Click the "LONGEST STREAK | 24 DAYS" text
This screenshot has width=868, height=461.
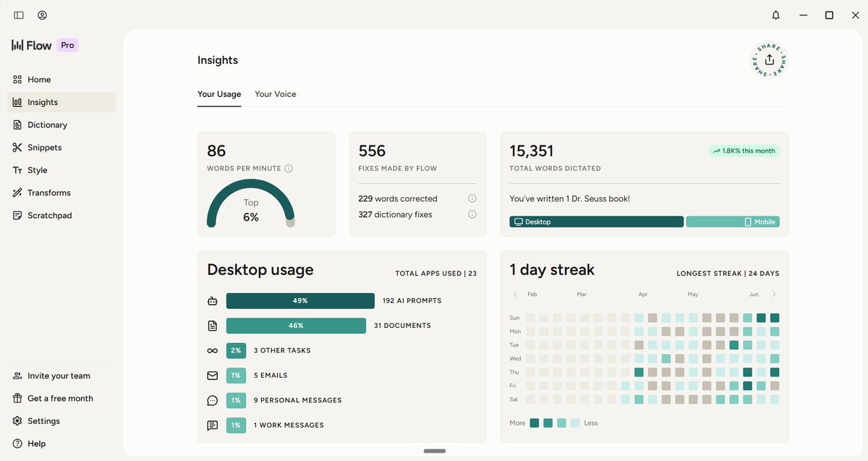728,274
